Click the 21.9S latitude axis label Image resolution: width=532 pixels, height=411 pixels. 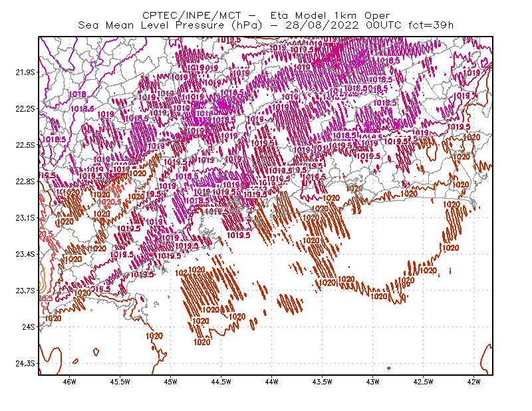point(25,72)
